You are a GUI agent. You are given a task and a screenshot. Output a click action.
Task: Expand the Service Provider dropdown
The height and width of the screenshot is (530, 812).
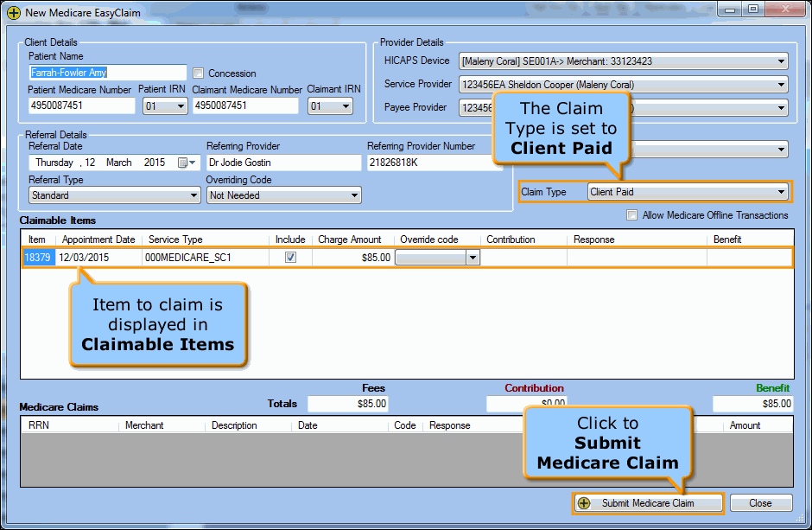(x=783, y=84)
